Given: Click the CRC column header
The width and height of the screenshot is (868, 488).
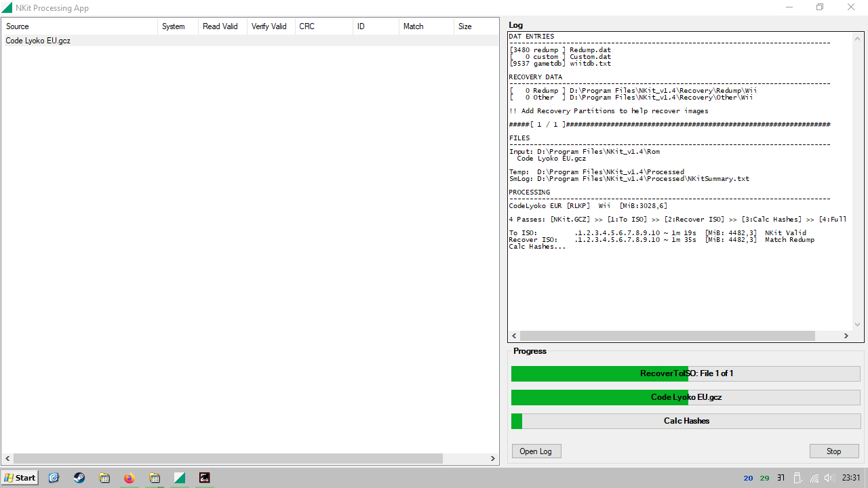Looking at the screenshot, I should coord(323,26).
